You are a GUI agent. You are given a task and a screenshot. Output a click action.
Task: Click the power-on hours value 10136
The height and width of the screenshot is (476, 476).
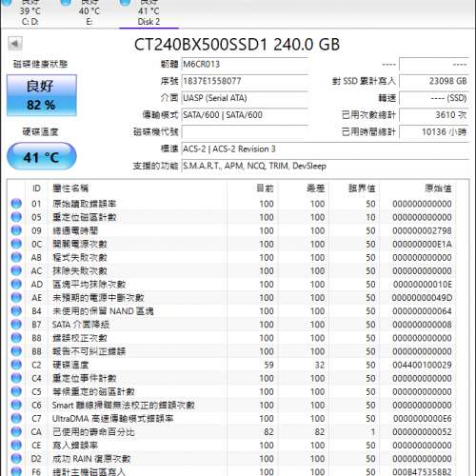434,132
